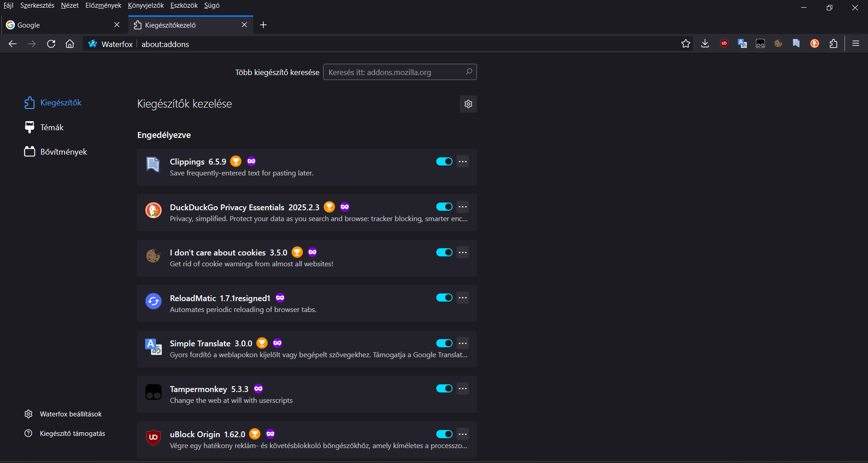Go to the home page
Viewport: 868px width, 463px height.
pyautogui.click(x=70, y=44)
